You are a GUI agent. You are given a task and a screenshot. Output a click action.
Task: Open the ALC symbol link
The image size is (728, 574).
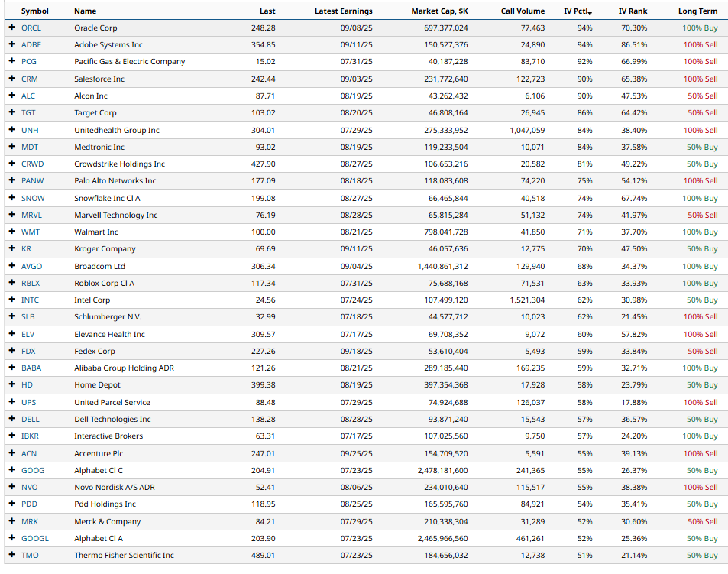(x=28, y=96)
